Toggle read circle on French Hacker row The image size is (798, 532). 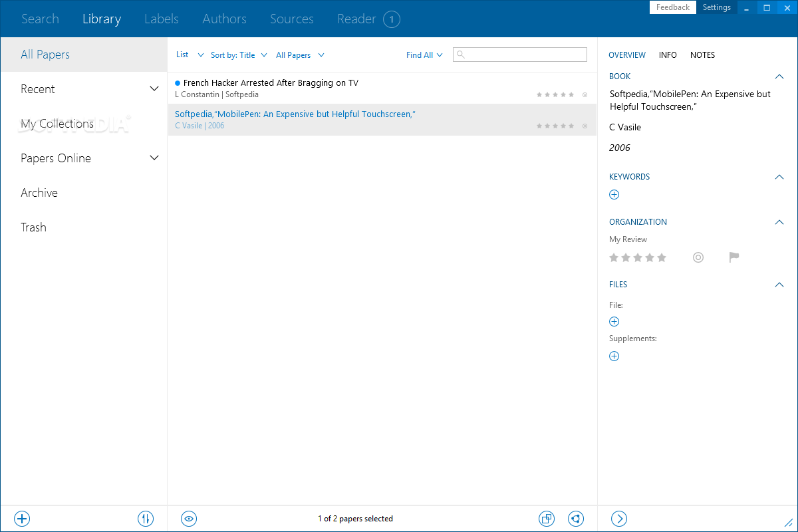click(x=585, y=94)
